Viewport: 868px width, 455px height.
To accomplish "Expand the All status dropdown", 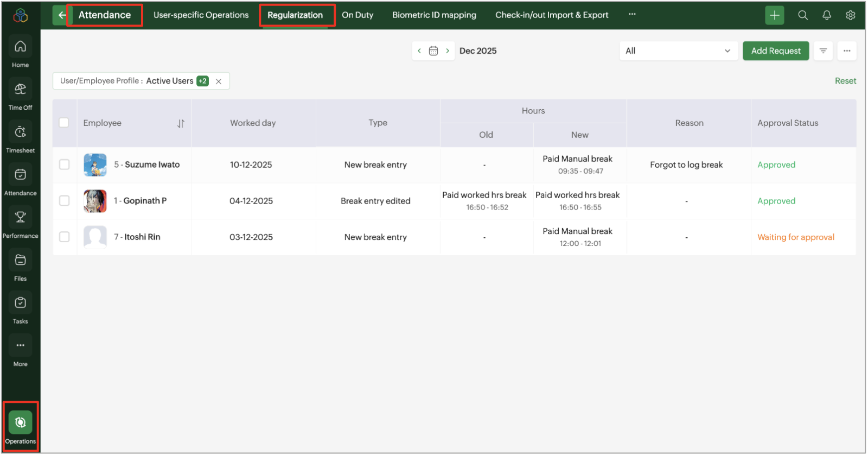I will click(678, 51).
